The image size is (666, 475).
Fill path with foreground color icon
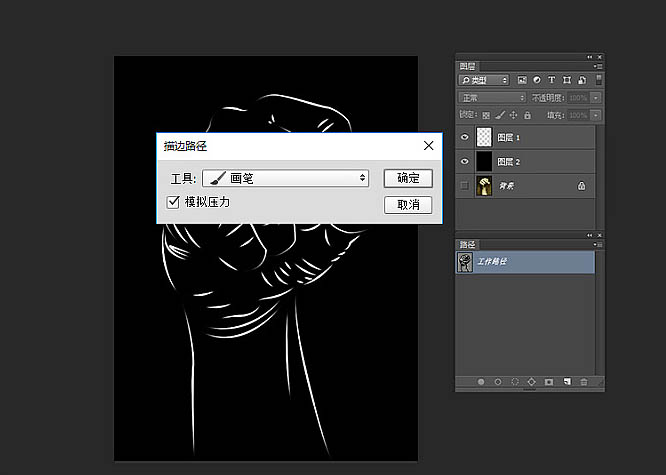[481, 381]
